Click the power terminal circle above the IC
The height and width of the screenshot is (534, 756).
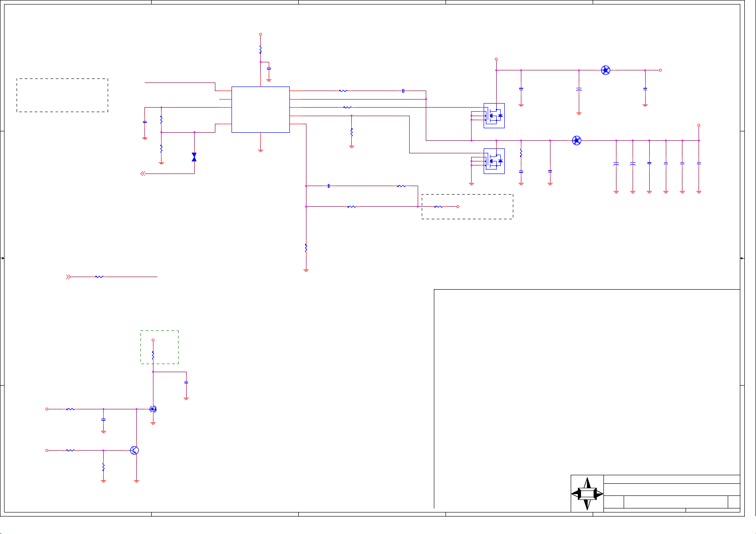261,34
